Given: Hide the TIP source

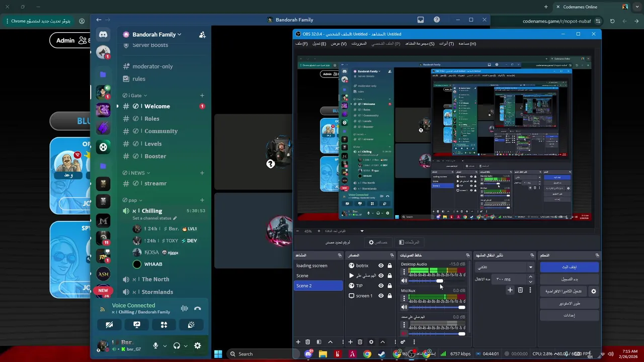Looking at the screenshot, I should coord(381,286).
